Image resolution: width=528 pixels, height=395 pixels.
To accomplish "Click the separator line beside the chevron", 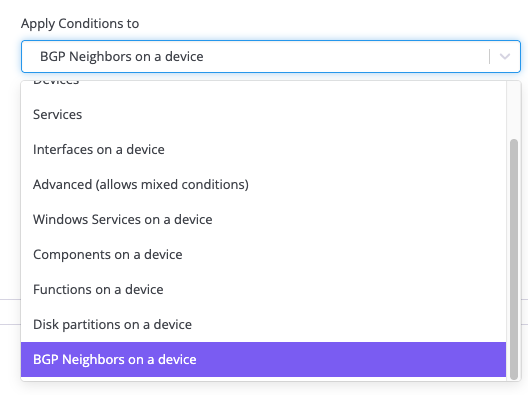I will [x=489, y=57].
